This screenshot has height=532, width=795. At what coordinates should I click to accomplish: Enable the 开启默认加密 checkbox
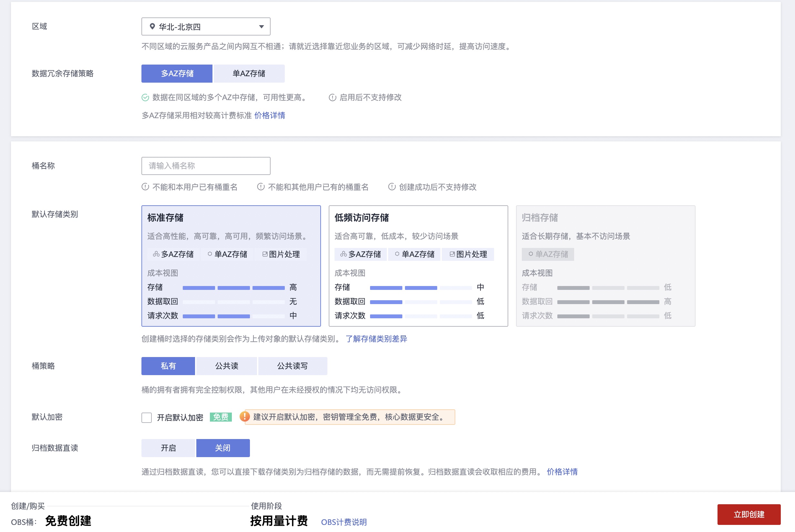tap(147, 417)
